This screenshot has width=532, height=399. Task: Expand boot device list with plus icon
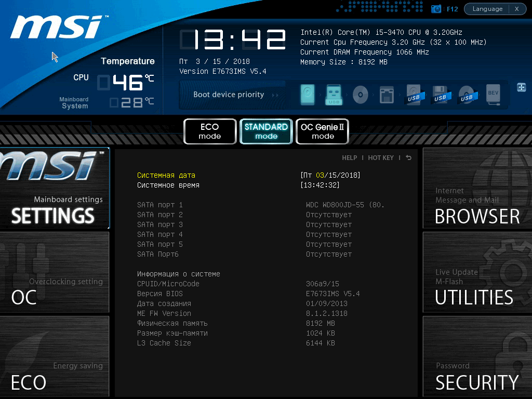(522, 87)
